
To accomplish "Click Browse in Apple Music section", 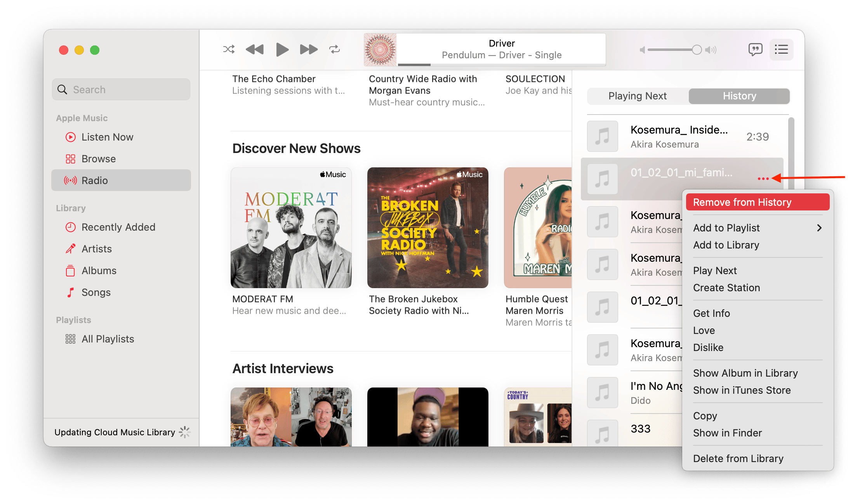I will 98,158.
